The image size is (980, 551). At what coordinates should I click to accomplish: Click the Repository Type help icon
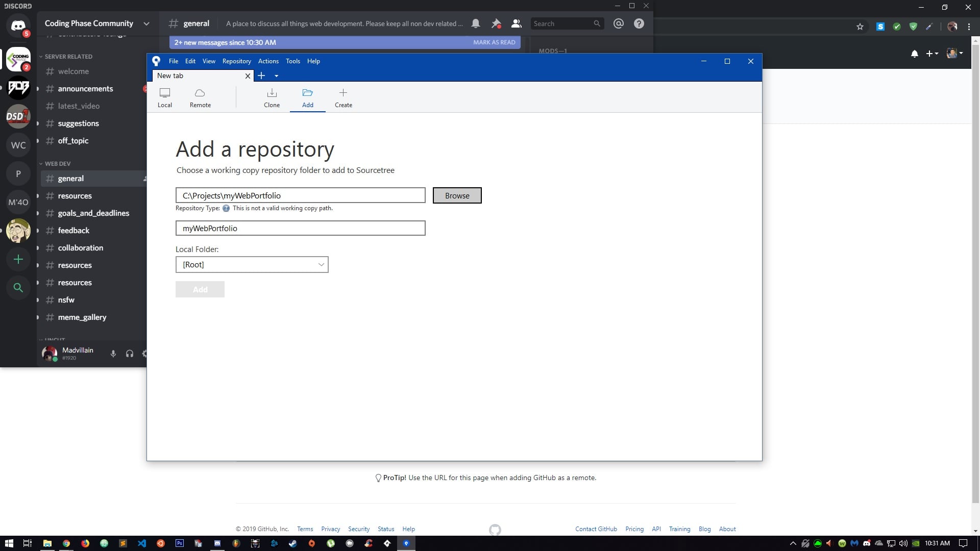226,208
